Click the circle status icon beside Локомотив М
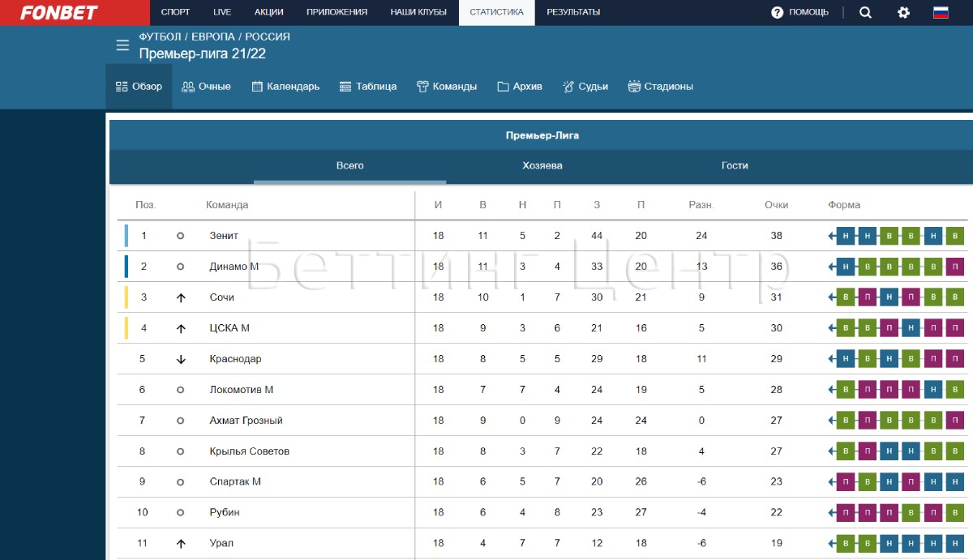973x560 pixels. point(181,390)
